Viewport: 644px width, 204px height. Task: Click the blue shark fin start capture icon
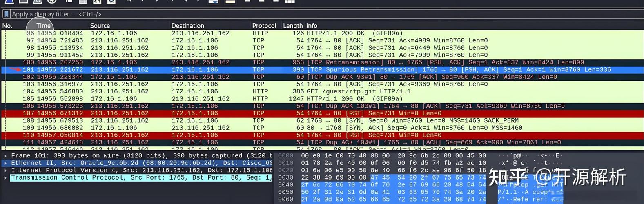[x=9, y=1]
